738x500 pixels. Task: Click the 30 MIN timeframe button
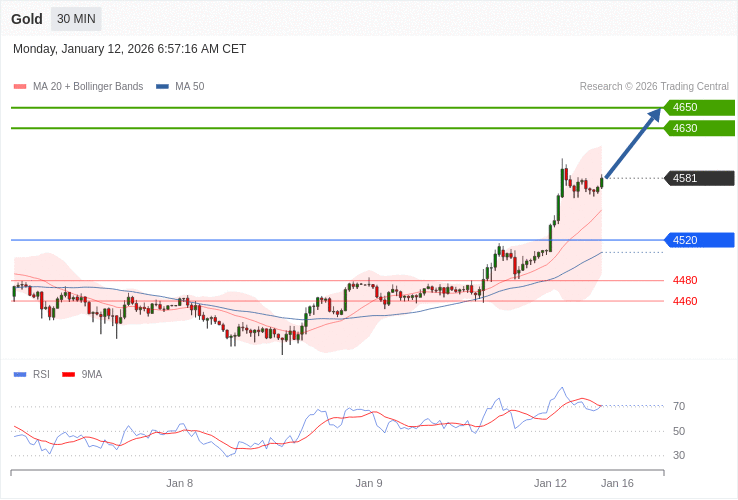coord(76,19)
